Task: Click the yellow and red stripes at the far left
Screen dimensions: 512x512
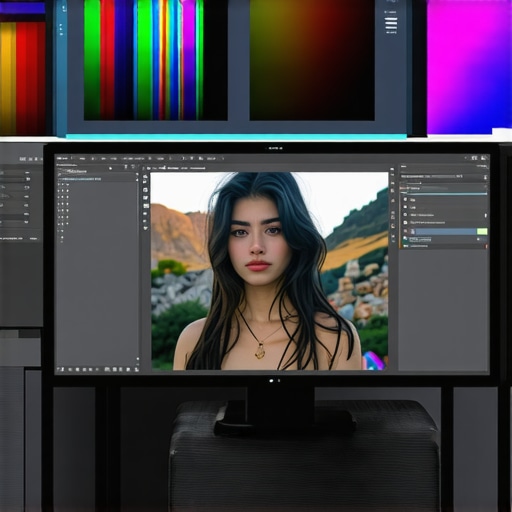Action: [x=23, y=78]
